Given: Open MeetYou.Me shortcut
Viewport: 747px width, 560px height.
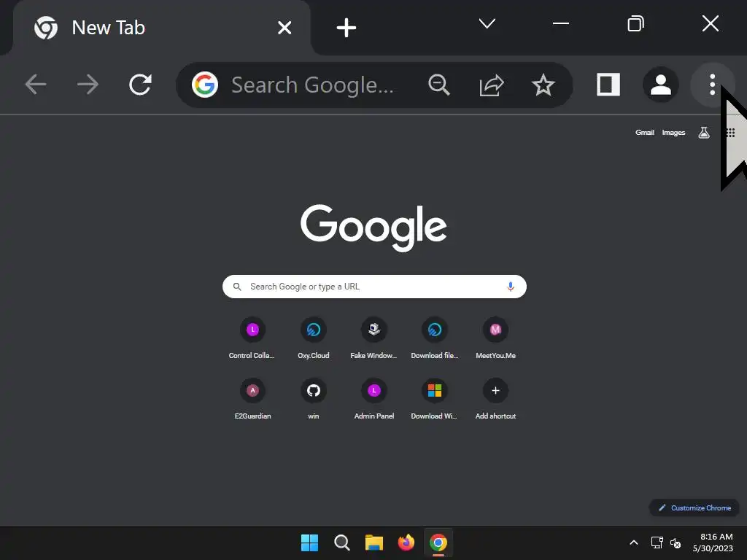Looking at the screenshot, I should tap(495, 338).
